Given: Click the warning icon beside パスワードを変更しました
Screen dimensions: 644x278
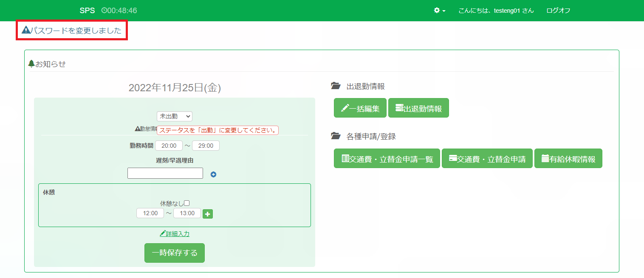Looking at the screenshot, I should tap(26, 30).
